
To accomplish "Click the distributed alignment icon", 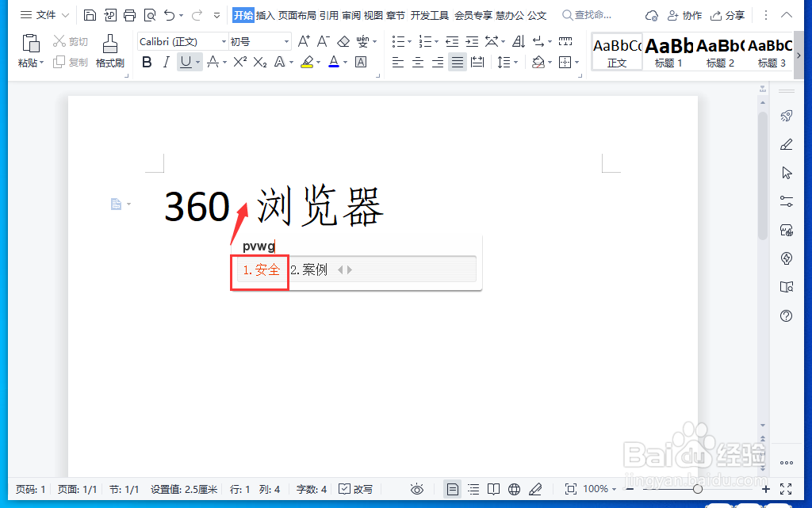I will coord(477,63).
